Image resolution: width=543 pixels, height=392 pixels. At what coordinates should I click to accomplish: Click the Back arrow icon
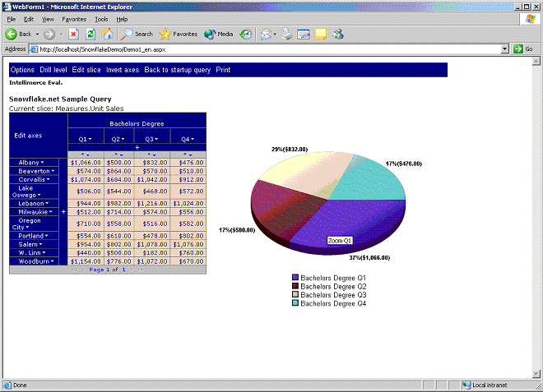tap(11, 34)
